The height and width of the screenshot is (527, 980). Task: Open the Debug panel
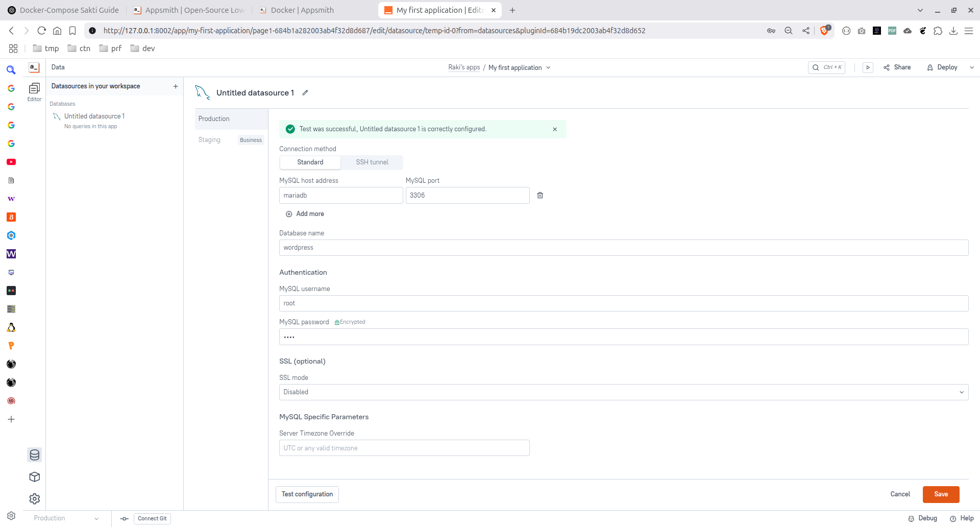point(923,518)
